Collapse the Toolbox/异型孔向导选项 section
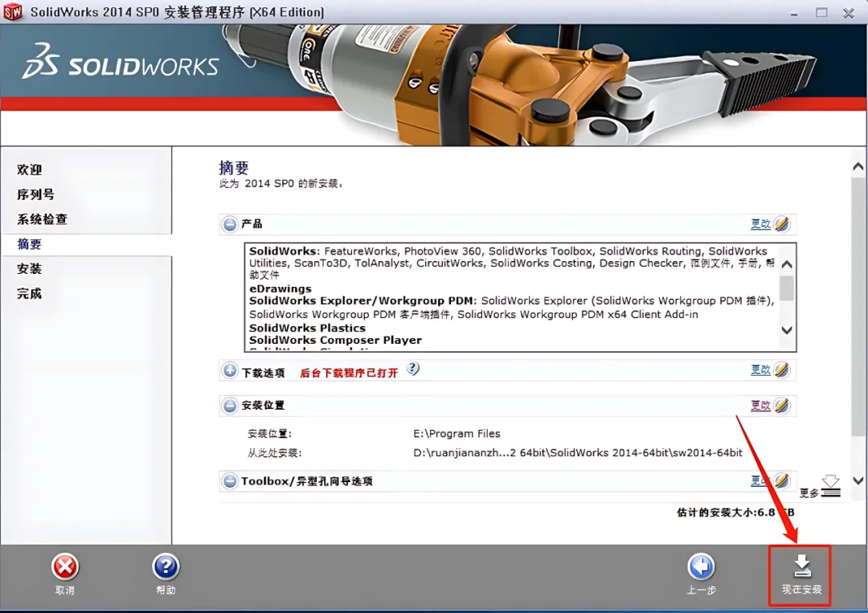 point(230,480)
